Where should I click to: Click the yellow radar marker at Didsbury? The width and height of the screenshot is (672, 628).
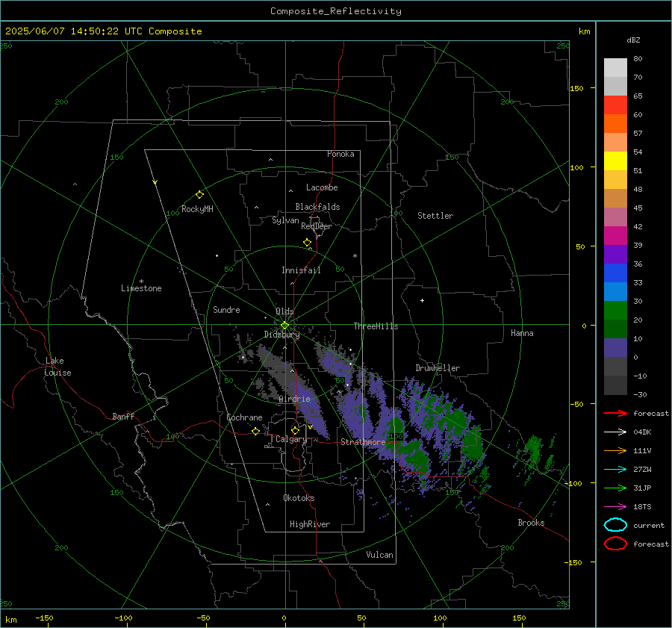click(x=284, y=326)
